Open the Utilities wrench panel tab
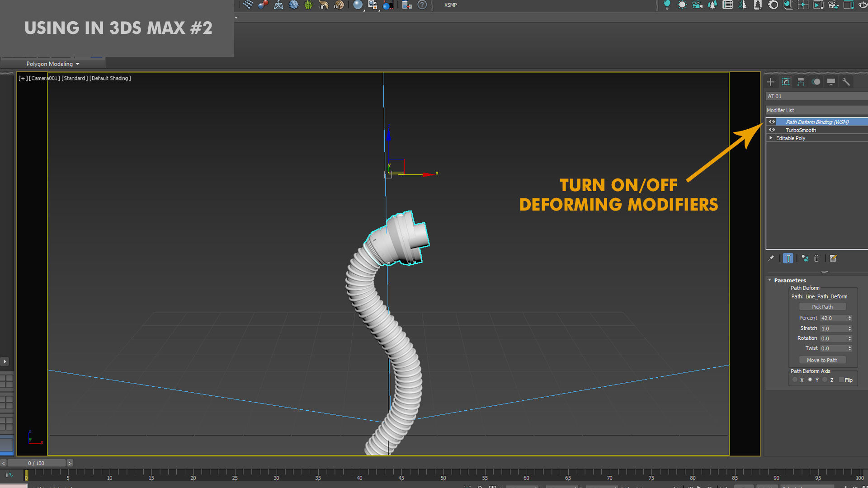 point(846,82)
